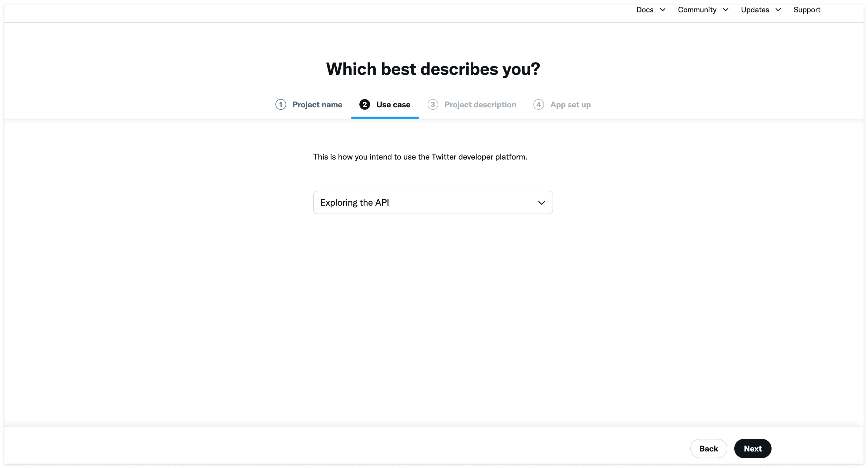The image size is (868, 468).
Task: Click the use case dropdown arrow
Action: click(x=541, y=202)
